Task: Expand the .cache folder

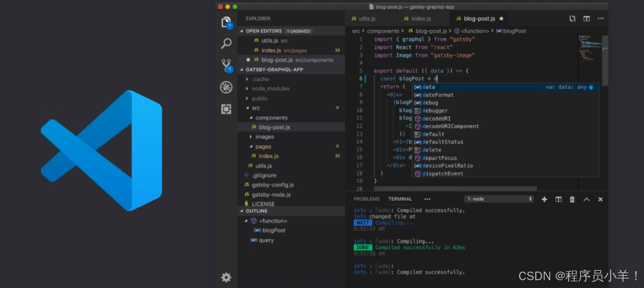Action: pyautogui.click(x=247, y=79)
